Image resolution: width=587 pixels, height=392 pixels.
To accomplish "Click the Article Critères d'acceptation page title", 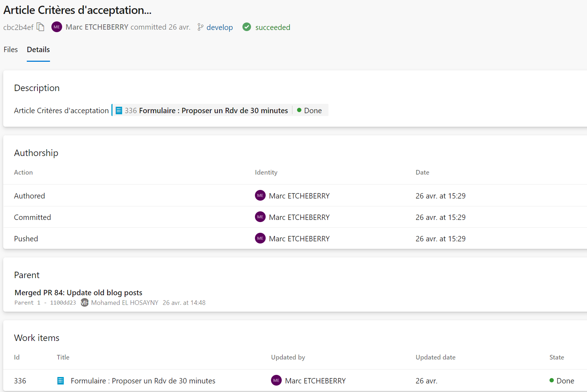I will [77, 10].
